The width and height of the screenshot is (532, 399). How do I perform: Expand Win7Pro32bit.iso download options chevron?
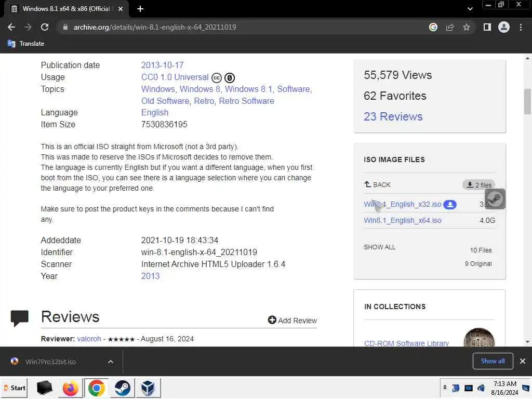coord(111,362)
